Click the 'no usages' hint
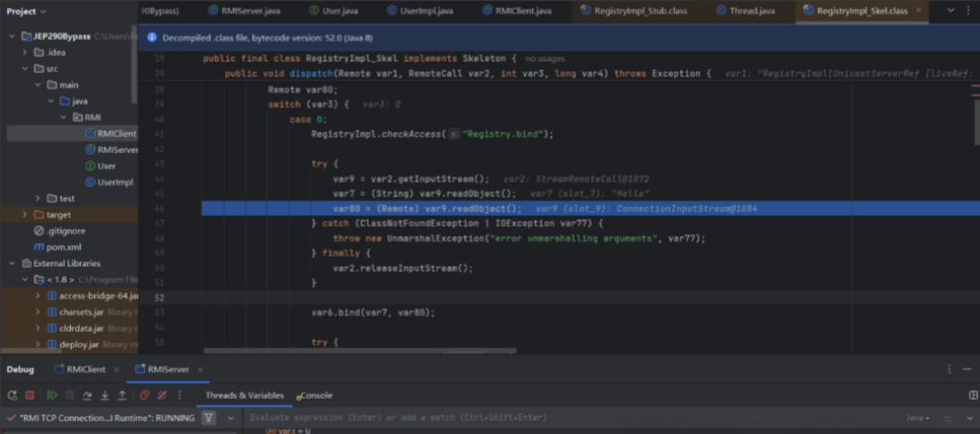The image size is (980, 434). coord(545,59)
